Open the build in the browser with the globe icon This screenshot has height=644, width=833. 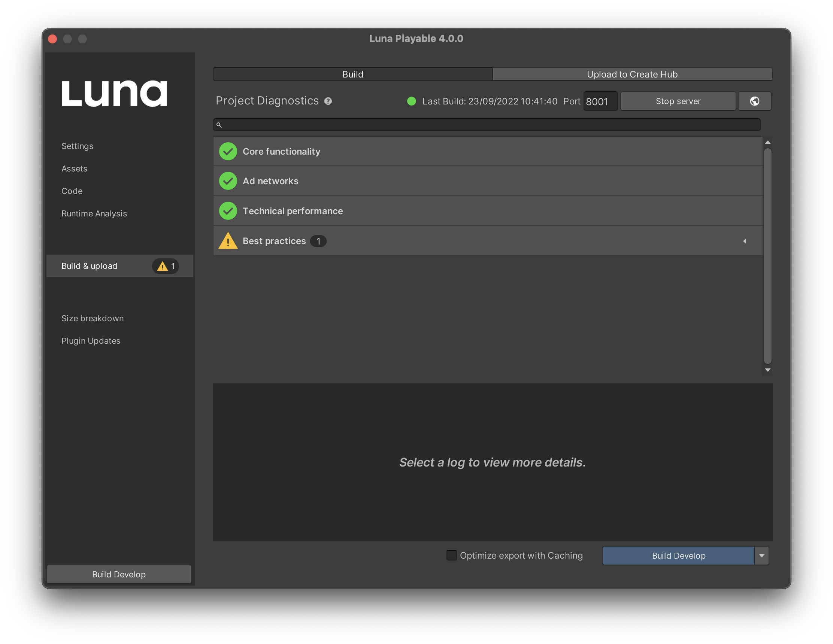754,101
